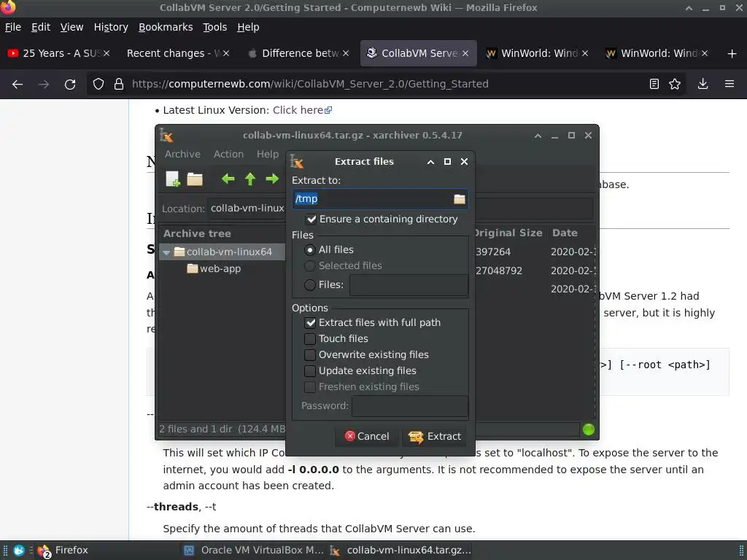Open folder browser icon in Extract to field
Image resolution: width=747 pixels, height=560 pixels.
pos(460,199)
